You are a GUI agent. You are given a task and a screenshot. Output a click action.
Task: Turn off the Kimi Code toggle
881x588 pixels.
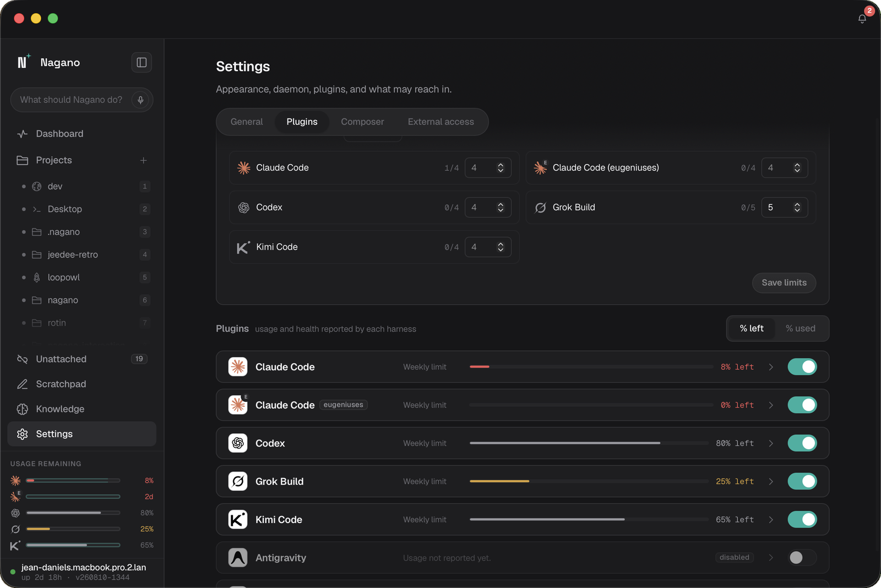(x=802, y=519)
